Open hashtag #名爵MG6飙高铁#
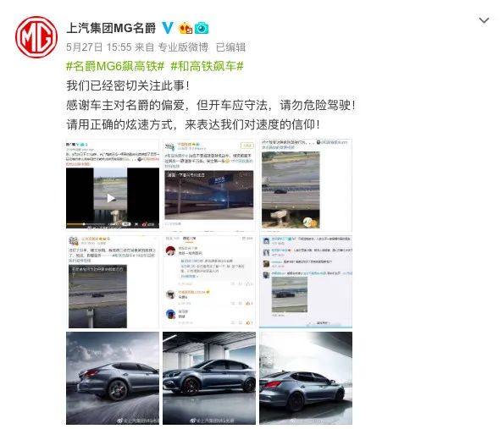The width and height of the screenshot is (504, 429). (x=115, y=67)
